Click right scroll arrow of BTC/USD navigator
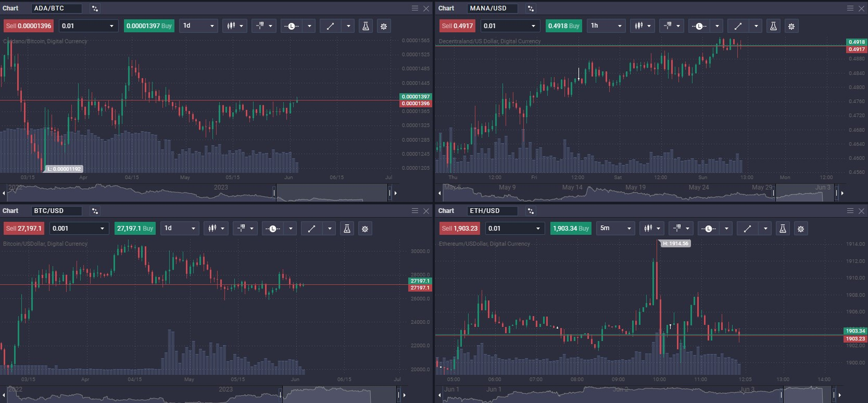 [x=404, y=395]
